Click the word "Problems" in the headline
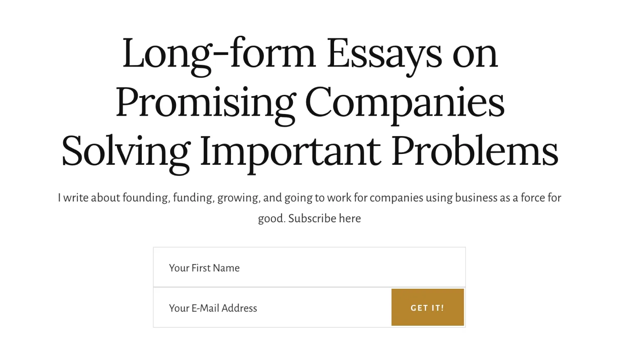 475,151
